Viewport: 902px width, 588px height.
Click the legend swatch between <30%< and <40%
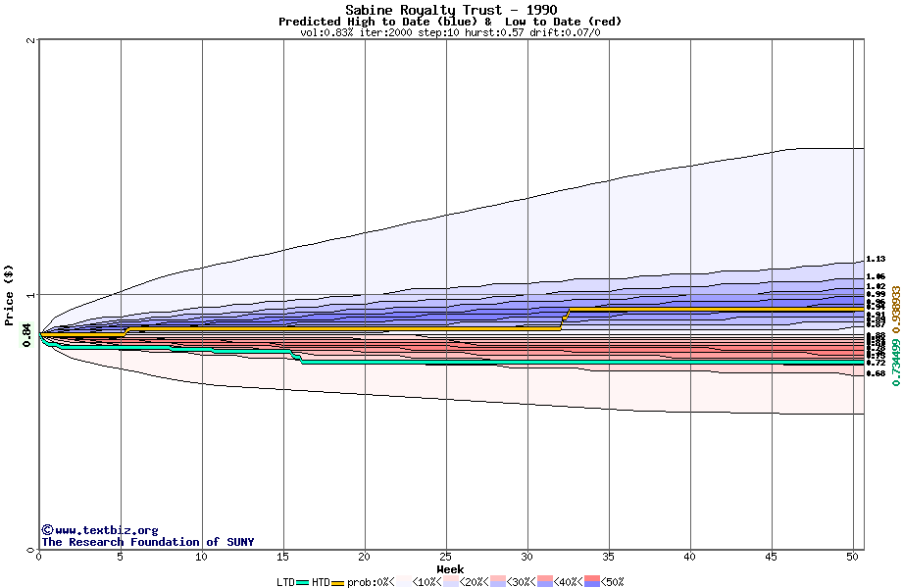545,581
